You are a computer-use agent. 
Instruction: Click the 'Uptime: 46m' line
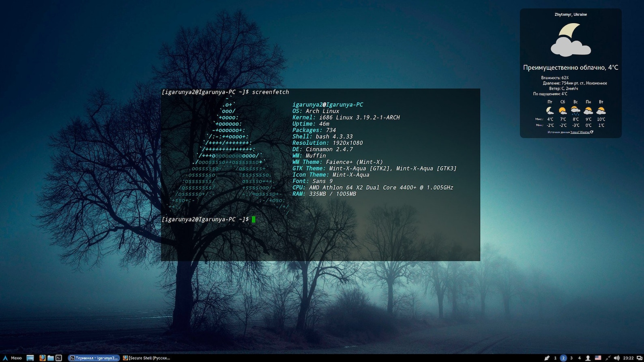coord(311,124)
